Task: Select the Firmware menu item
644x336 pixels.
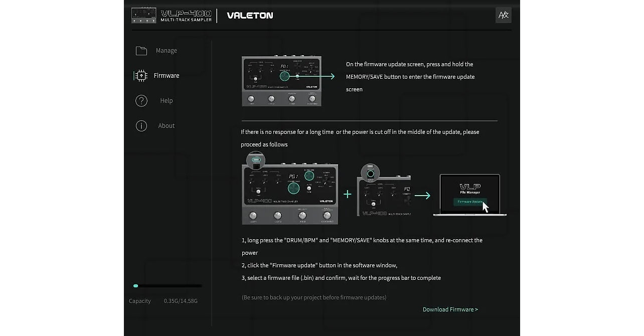Action: tap(166, 76)
